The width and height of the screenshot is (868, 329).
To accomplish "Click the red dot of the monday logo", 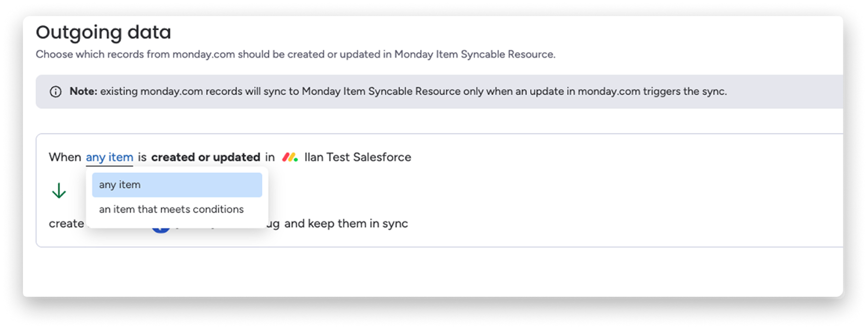I will click(x=286, y=157).
